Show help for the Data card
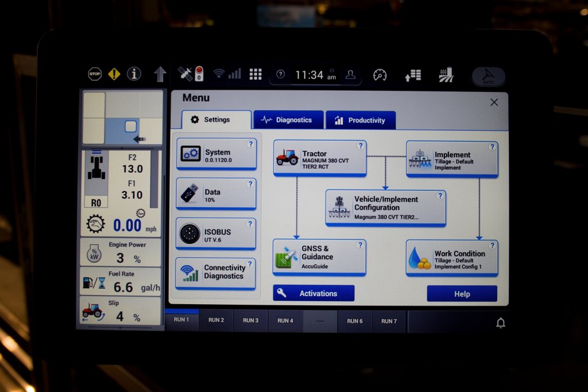The height and width of the screenshot is (392, 588). (250, 184)
